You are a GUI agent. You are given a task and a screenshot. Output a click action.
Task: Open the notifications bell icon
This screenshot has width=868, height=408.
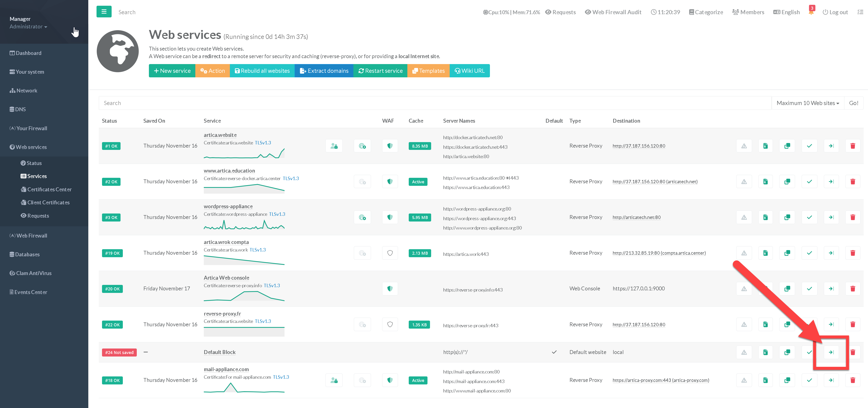coord(811,12)
